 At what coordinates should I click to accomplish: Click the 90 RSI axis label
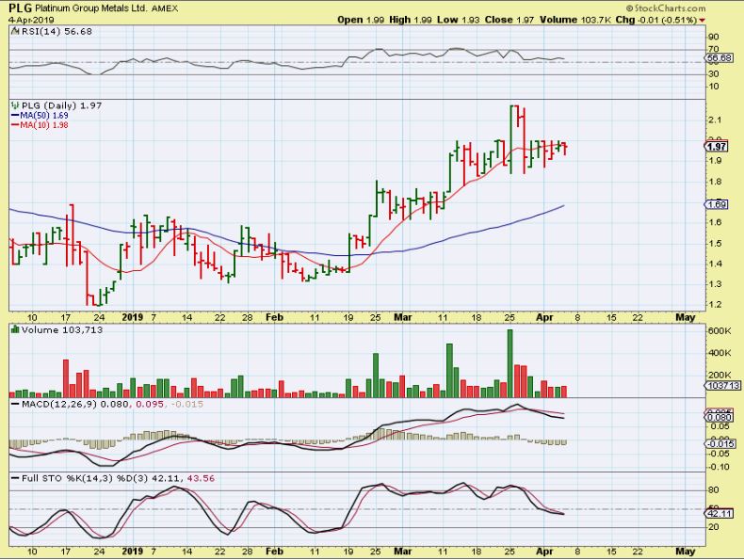(713, 37)
